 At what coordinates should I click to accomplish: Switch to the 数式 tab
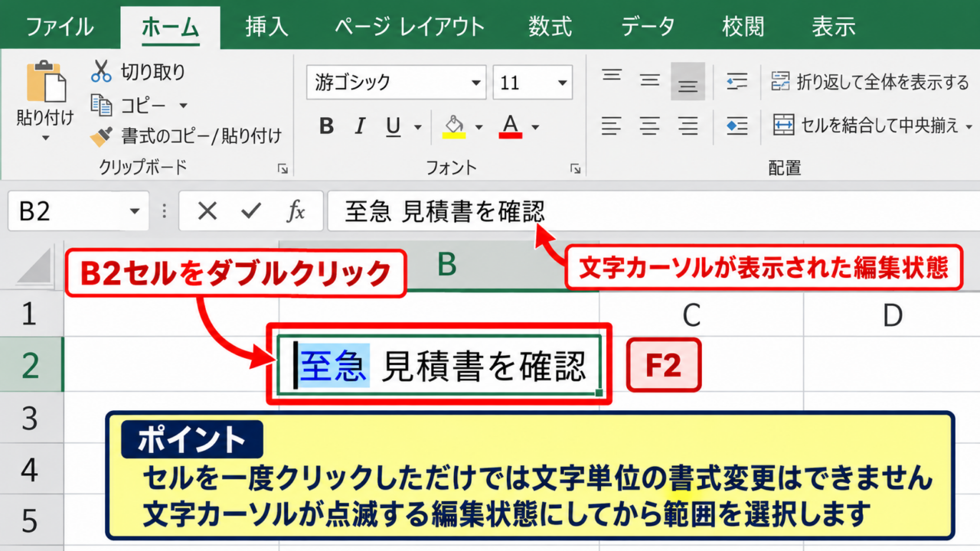click(550, 26)
